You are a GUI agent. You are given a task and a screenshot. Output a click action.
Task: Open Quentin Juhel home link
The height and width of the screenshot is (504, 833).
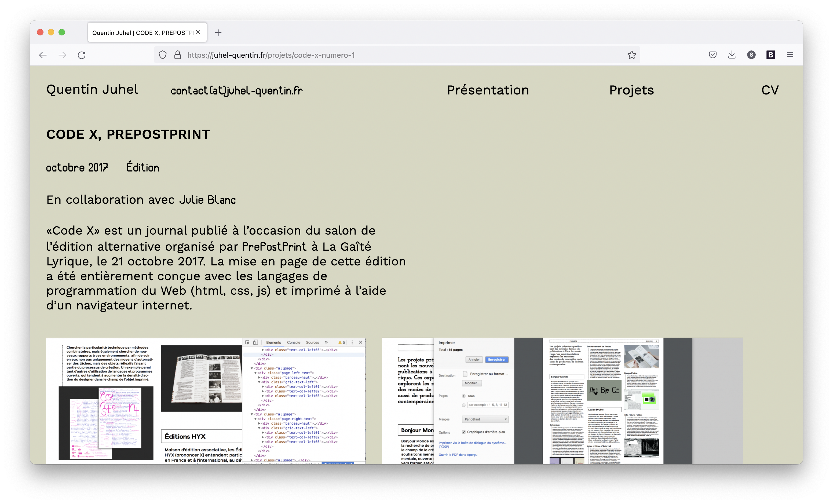coord(92,89)
